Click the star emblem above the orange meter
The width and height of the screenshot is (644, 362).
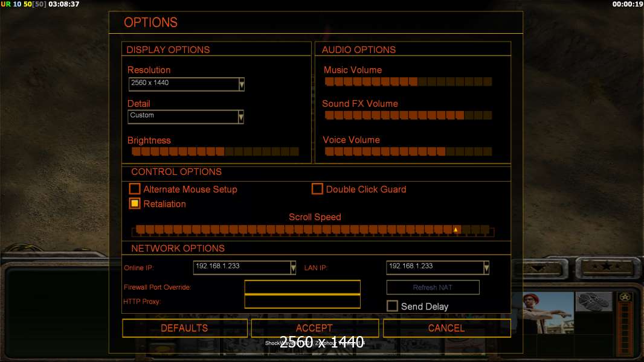625,296
